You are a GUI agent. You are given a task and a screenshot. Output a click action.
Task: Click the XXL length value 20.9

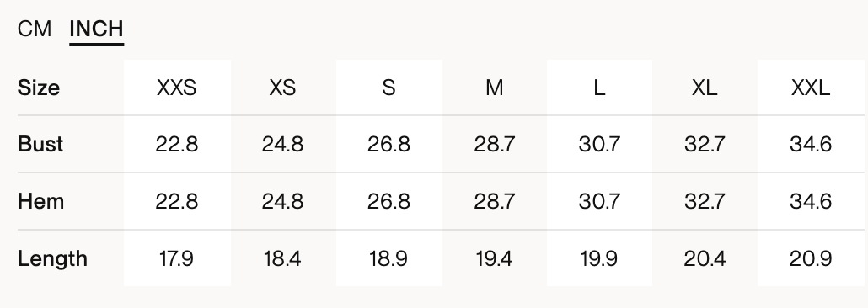[811, 258]
